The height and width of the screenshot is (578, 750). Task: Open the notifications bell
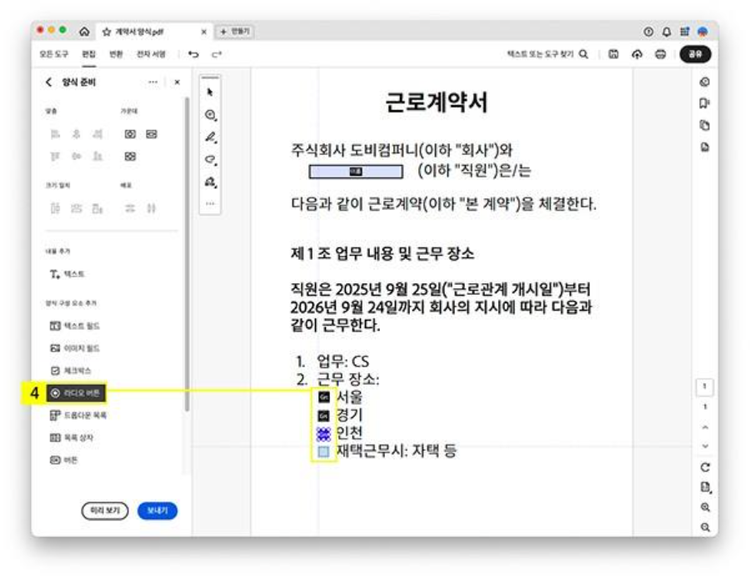point(666,32)
